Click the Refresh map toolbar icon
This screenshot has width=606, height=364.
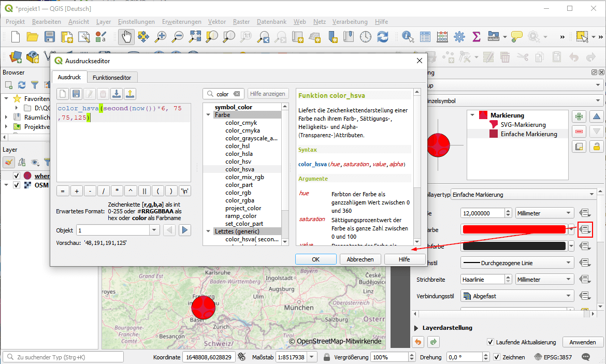click(383, 37)
